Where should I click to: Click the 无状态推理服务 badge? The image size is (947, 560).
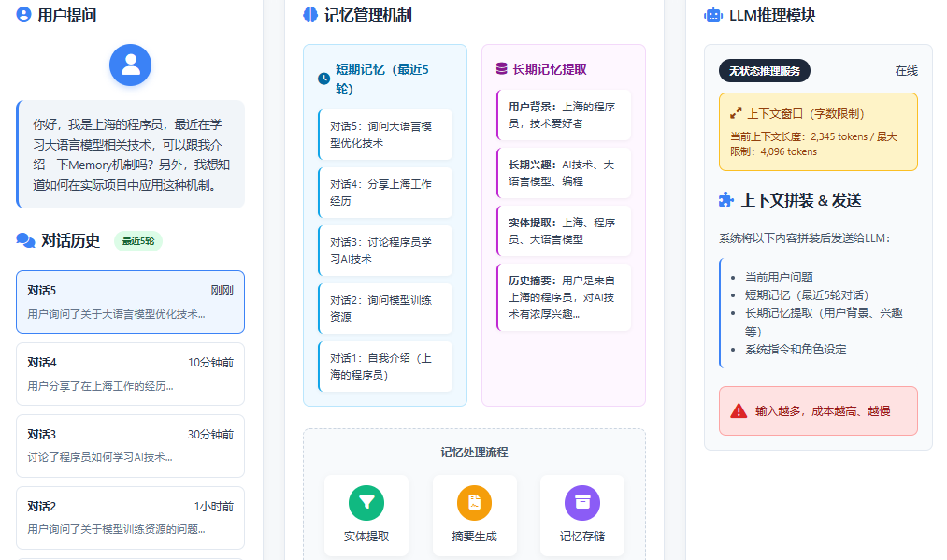pyautogui.click(x=764, y=70)
